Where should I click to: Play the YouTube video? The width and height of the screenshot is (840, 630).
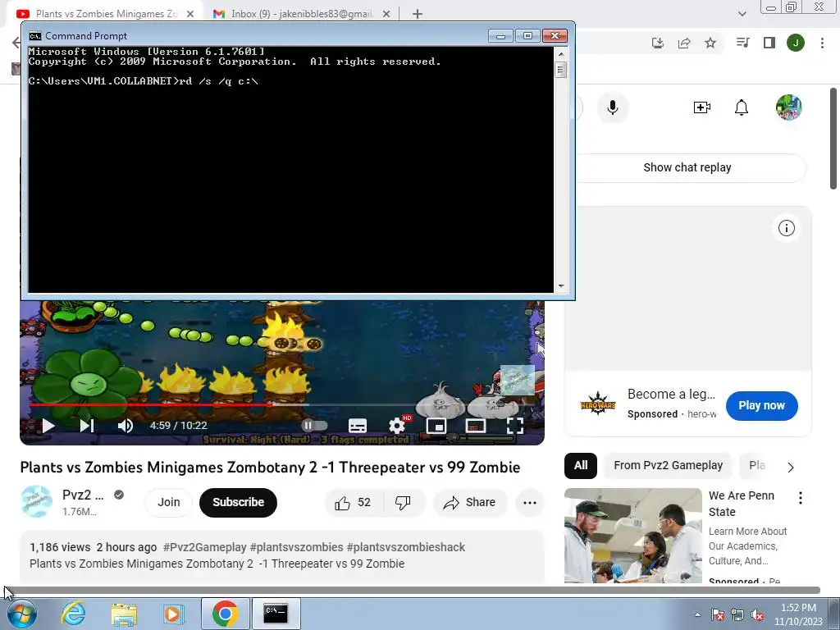coord(48,426)
